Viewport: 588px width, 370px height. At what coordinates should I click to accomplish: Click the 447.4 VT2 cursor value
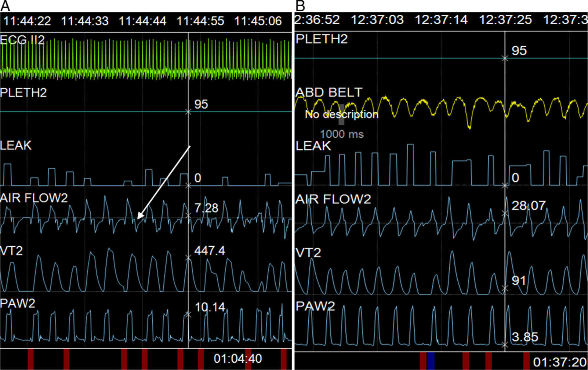tap(210, 251)
